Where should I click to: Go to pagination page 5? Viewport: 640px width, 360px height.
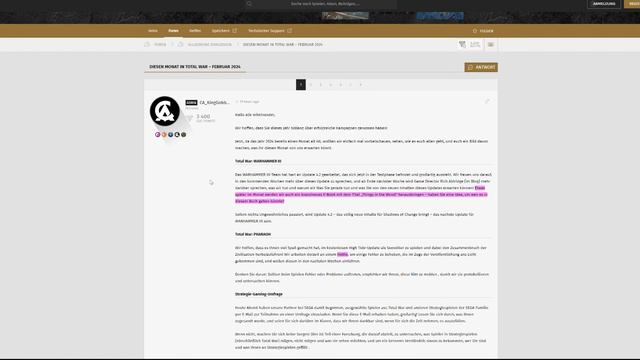point(340,84)
